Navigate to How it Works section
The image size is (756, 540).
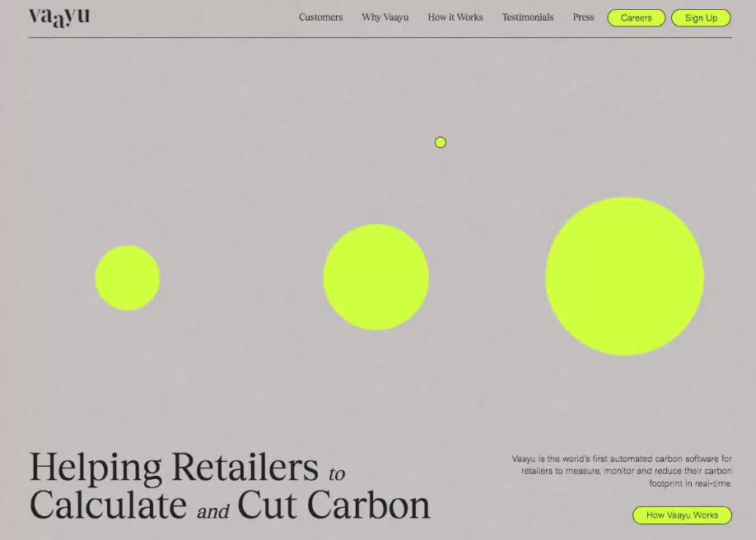(x=455, y=17)
